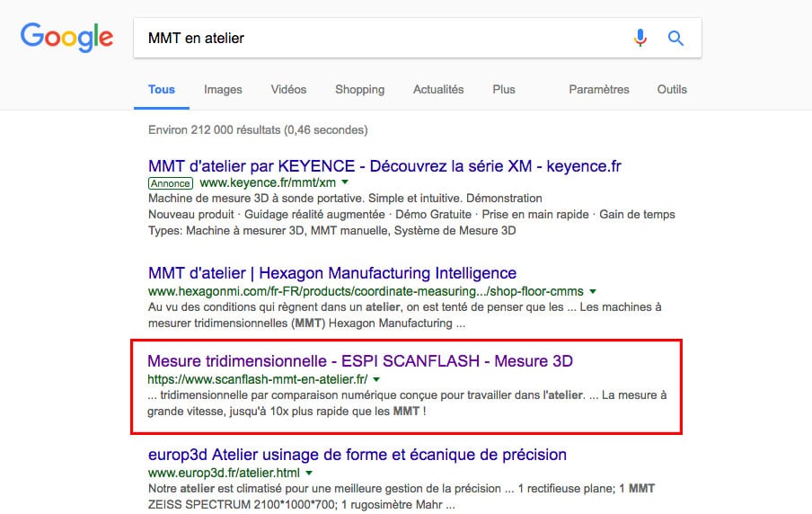Show the Outils search tools
The image size is (812, 514).
(x=672, y=90)
